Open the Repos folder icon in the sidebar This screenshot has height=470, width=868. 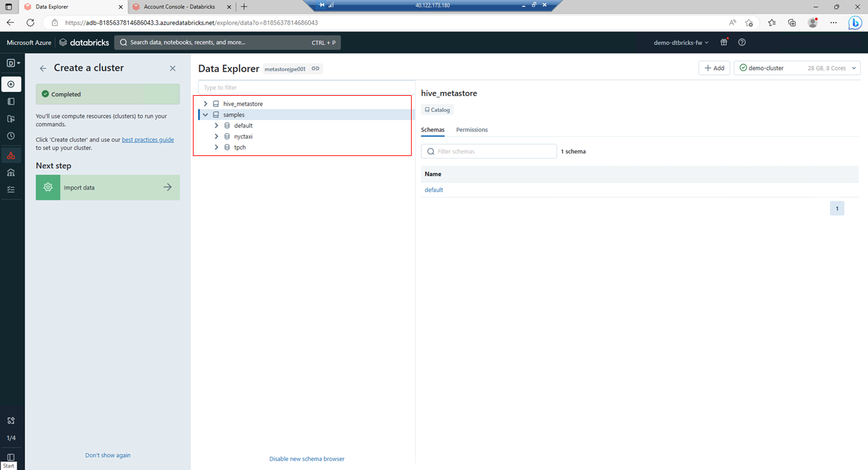click(11, 119)
